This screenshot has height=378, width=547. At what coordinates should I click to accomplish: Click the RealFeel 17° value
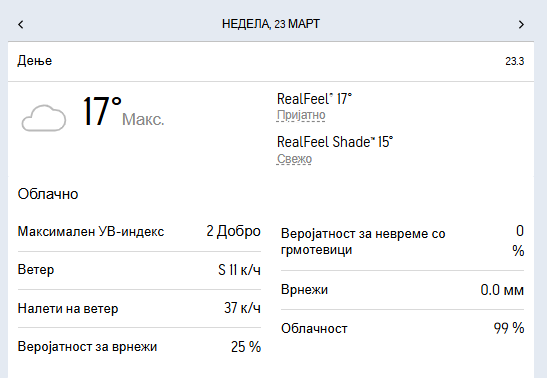coord(314,99)
